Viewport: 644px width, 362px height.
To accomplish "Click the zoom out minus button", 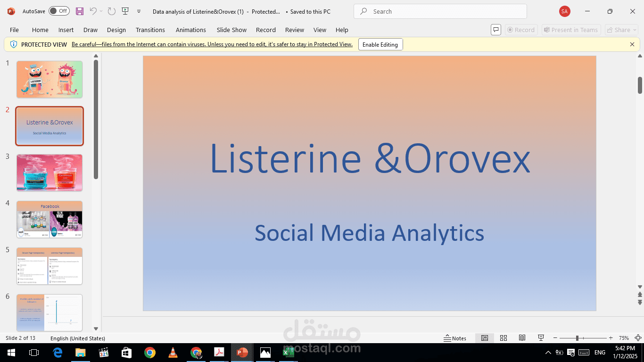I will click(555, 338).
